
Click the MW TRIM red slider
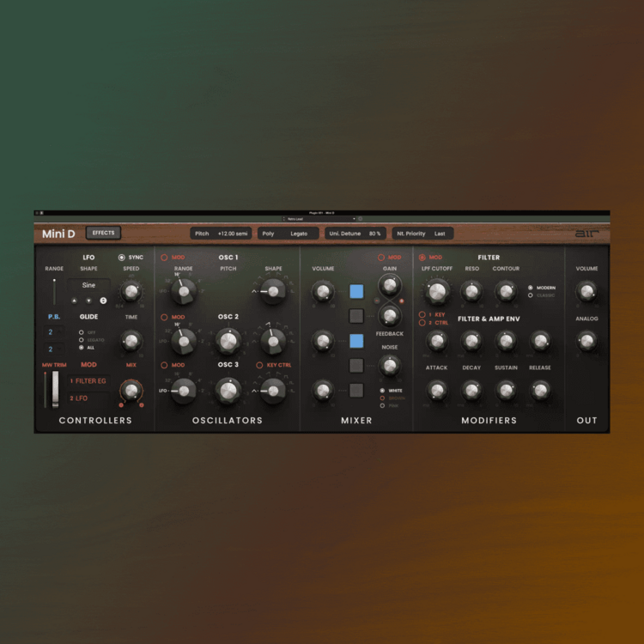(46, 390)
